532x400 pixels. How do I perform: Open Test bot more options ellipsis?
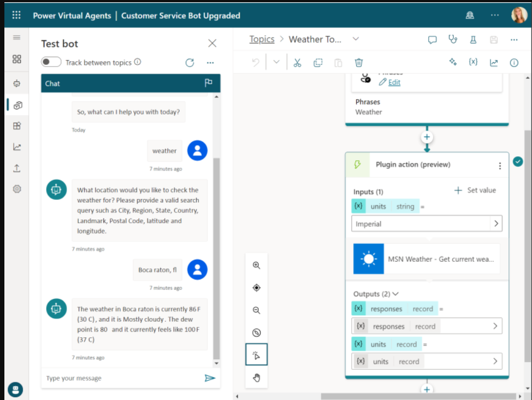pyautogui.click(x=210, y=63)
